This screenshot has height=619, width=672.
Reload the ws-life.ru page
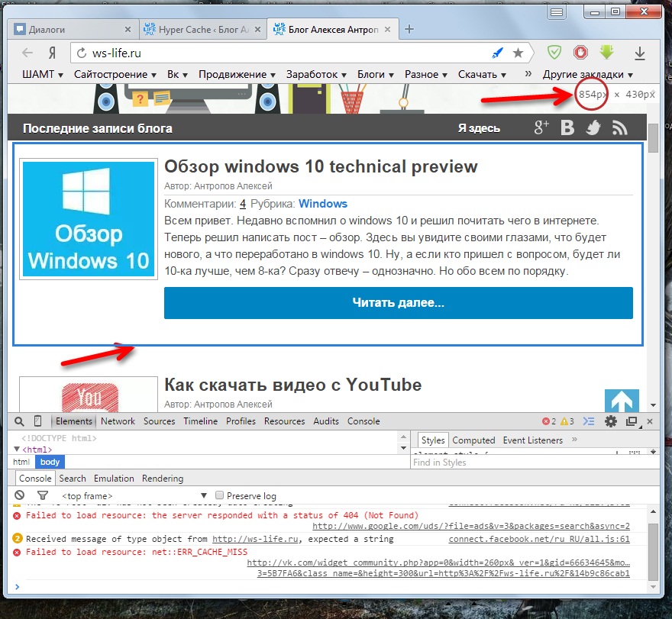pyautogui.click(x=82, y=53)
